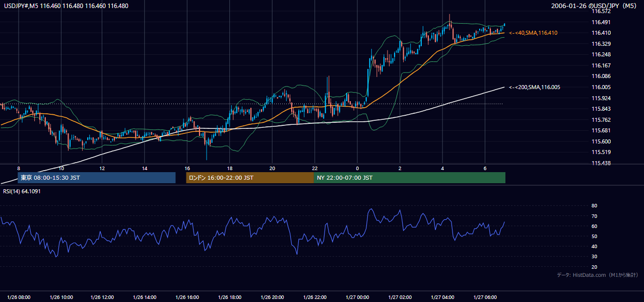Click hour tick 20 below price chart
Screen dimensions: 644x302
pos(272,168)
